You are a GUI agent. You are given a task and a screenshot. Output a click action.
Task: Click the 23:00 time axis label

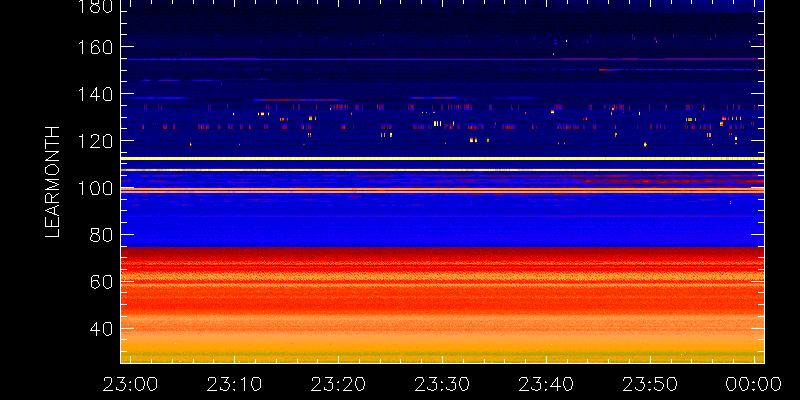pyautogui.click(x=131, y=384)
